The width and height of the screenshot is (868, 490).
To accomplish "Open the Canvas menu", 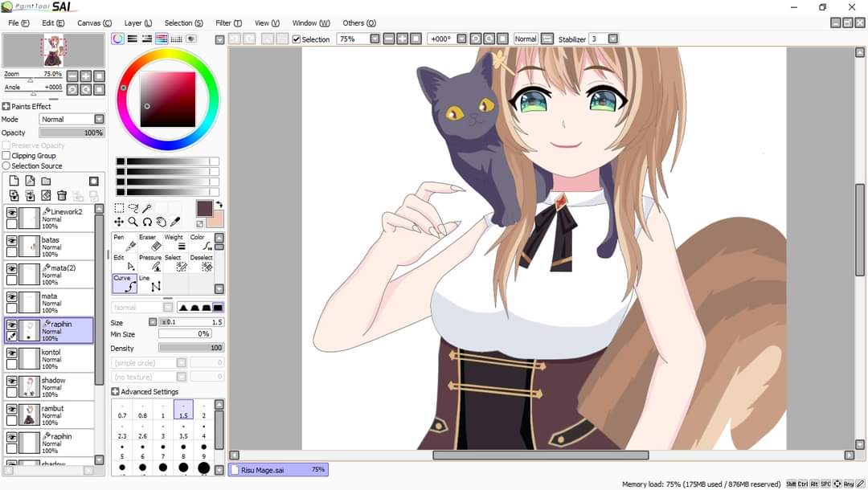I will [94, 22].
